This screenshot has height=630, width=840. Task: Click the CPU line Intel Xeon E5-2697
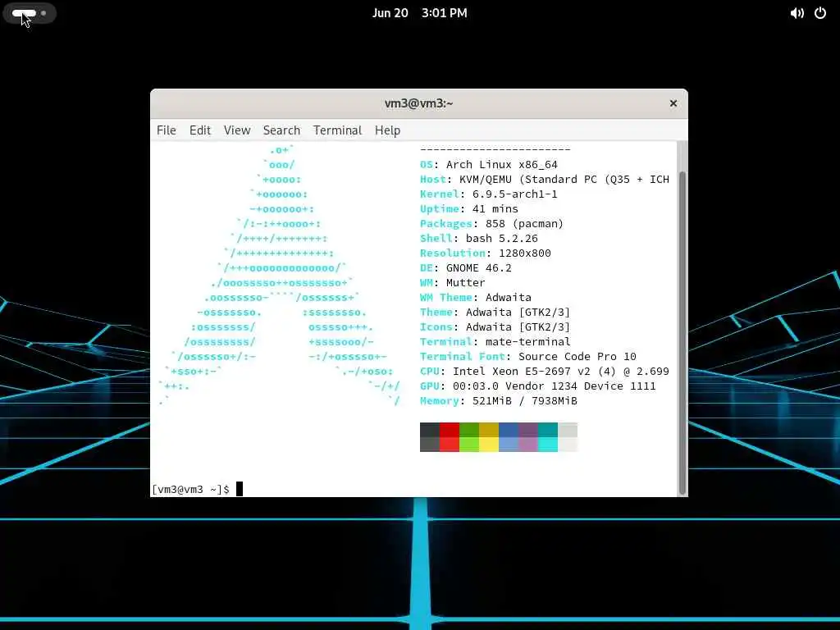[x=545, y=372]
